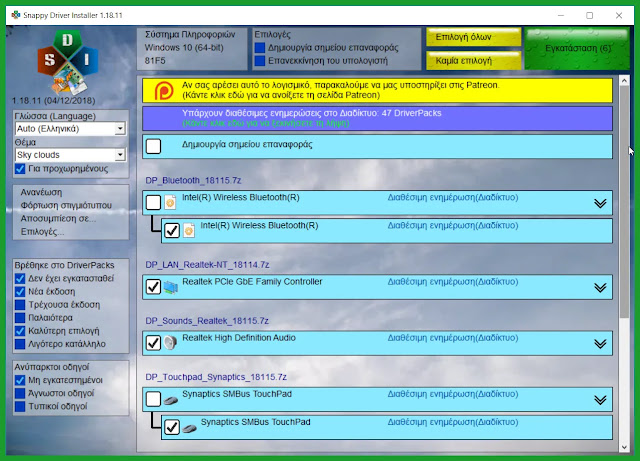Toggle Μη εγκατεστημένοι filter
The width and height of the screenshot is (640, 461).
click(20, 380)
